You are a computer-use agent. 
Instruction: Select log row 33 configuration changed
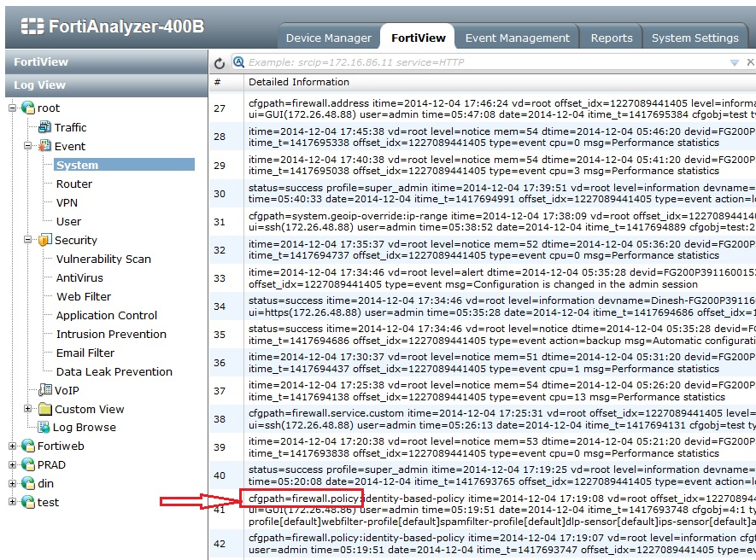pyautogui.click(x=483, y=278)
